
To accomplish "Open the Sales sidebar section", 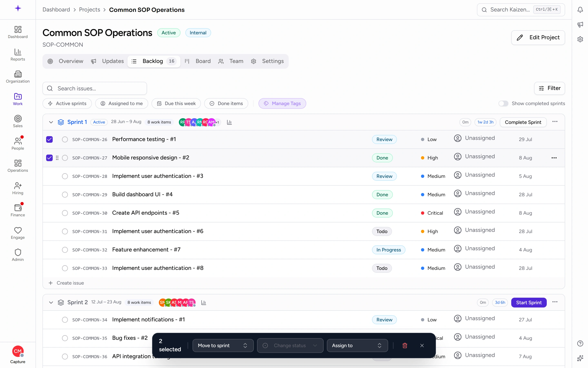I will click(x=18, y=121).
